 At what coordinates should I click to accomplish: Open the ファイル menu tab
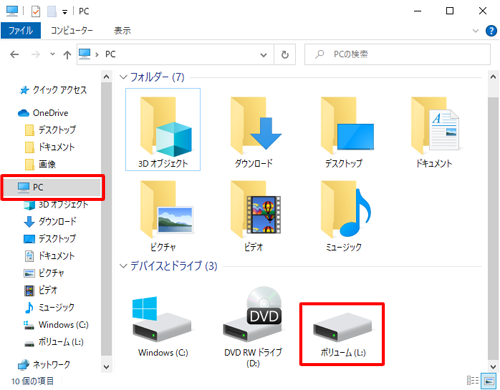click(x=21, y=31)
